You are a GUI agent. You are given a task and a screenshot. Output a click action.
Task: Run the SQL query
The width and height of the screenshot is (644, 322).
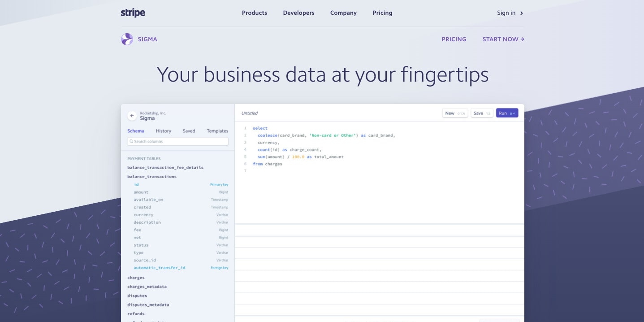[x=507, y=113]
